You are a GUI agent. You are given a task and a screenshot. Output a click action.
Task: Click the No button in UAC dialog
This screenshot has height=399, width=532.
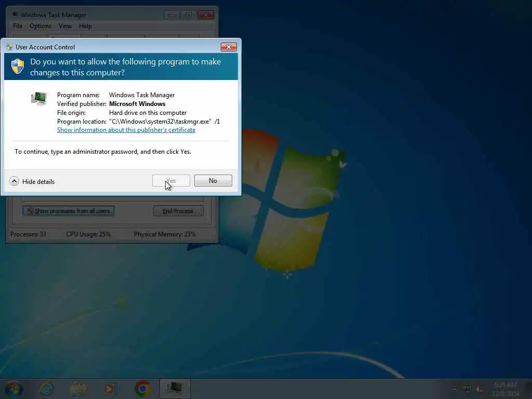coord(213,180)
